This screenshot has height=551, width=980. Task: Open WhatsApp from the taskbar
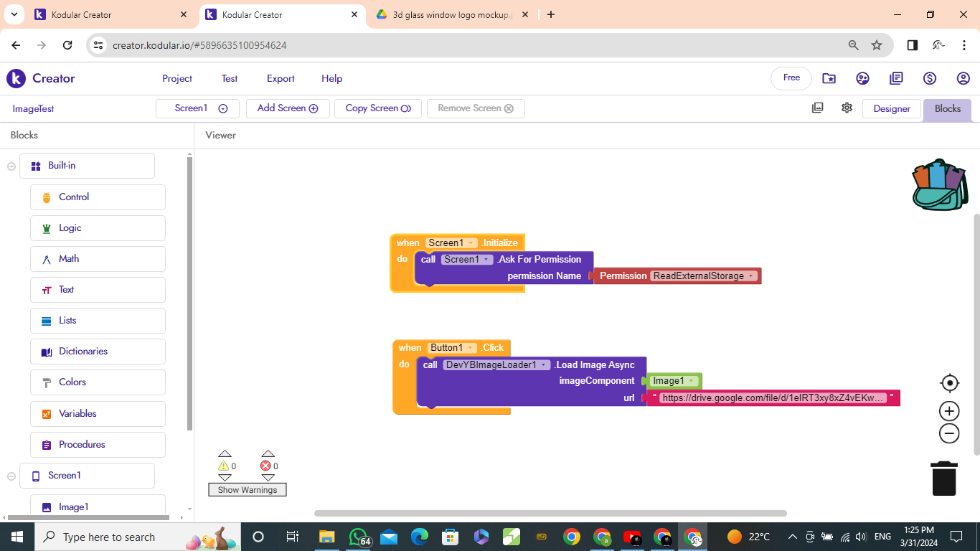359,537
